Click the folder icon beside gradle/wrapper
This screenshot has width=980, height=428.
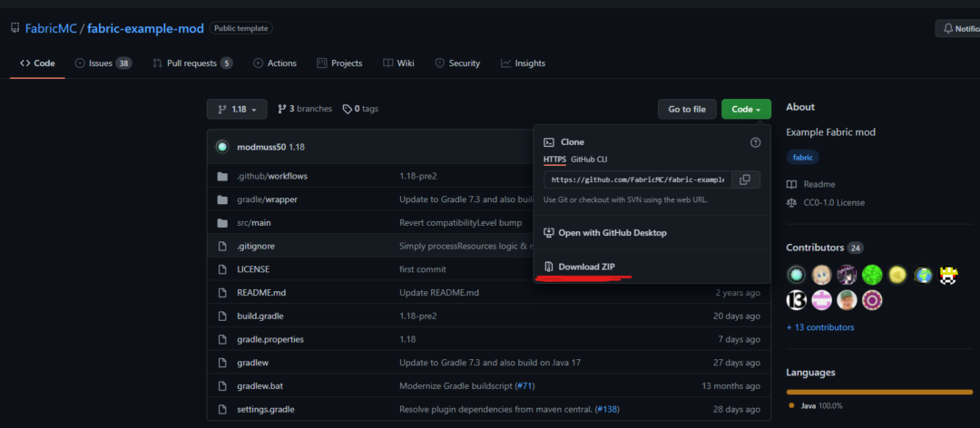click(222, 199)
